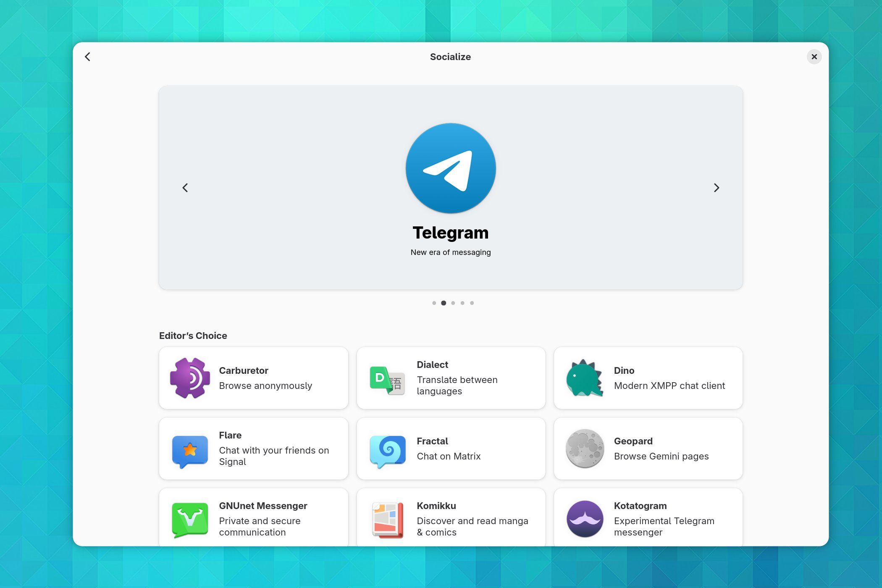The height and width of the screenshot is (588, 882).
Task: Open the Komikku card title
Action: [436, 506]
